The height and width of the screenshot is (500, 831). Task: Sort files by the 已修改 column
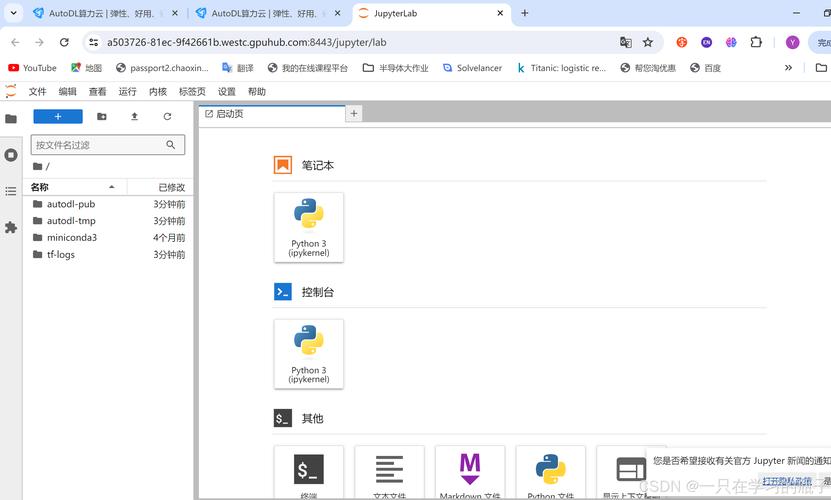161,187
